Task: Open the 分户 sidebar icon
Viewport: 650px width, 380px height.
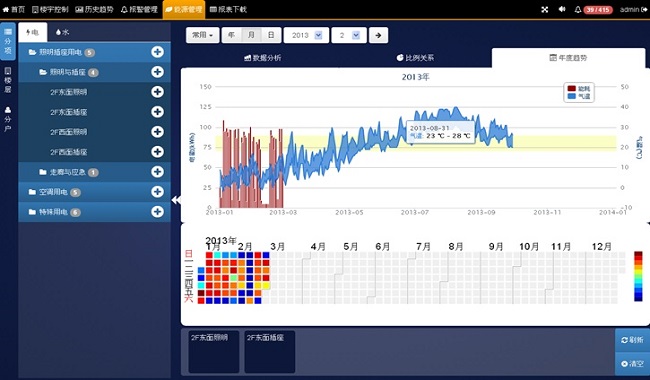Action: coord(7,119)
